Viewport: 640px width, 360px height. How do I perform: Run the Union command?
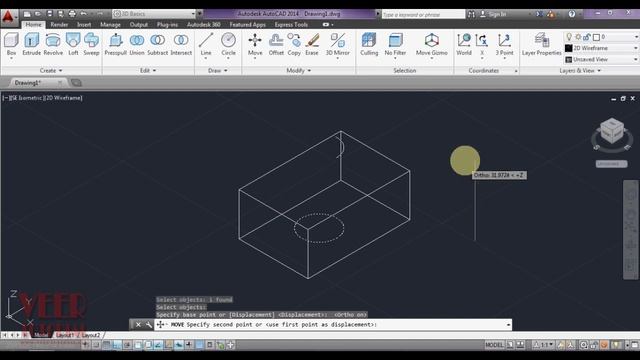tap(137, 44)
